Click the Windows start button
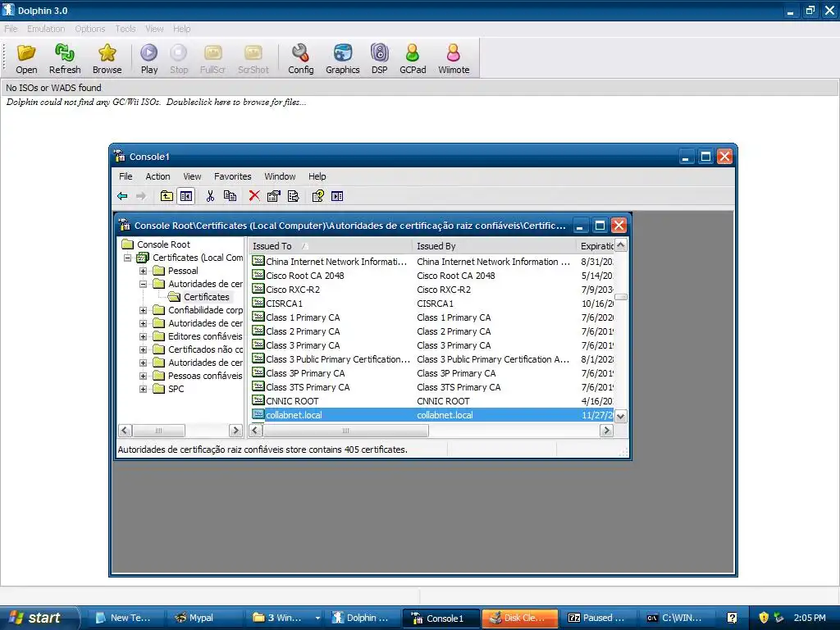 (39, 618)
